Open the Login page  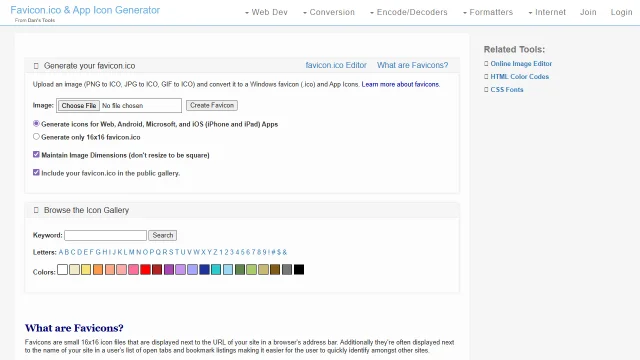pyautogui.click(x=621, y=12)
